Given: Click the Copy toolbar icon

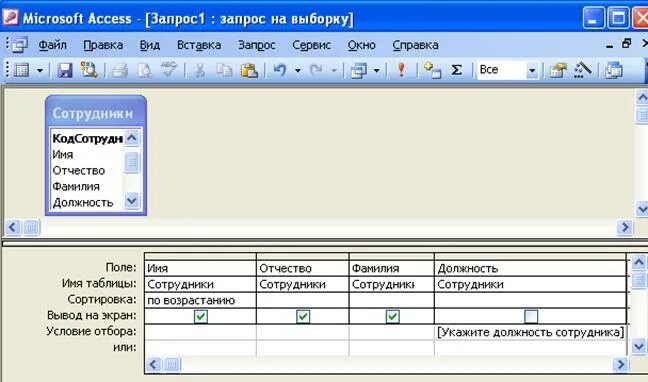Looking at the screenshot, I should coord(224,70).
